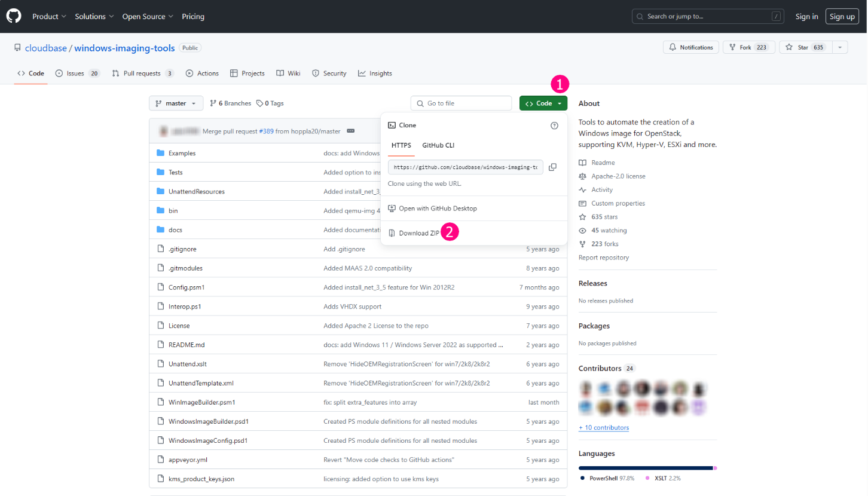
Task: Open the bin folder
Action: pyautogui.click(x=173, y=211)
